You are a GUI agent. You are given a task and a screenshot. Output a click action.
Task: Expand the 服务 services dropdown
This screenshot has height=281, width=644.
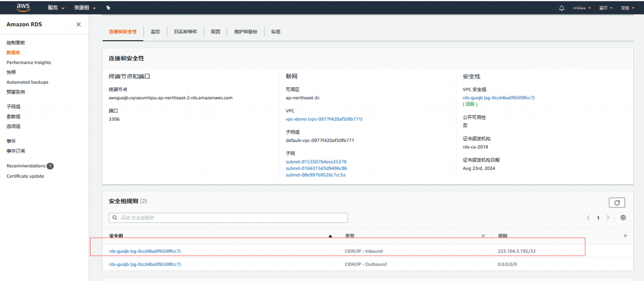click(56, 8)
